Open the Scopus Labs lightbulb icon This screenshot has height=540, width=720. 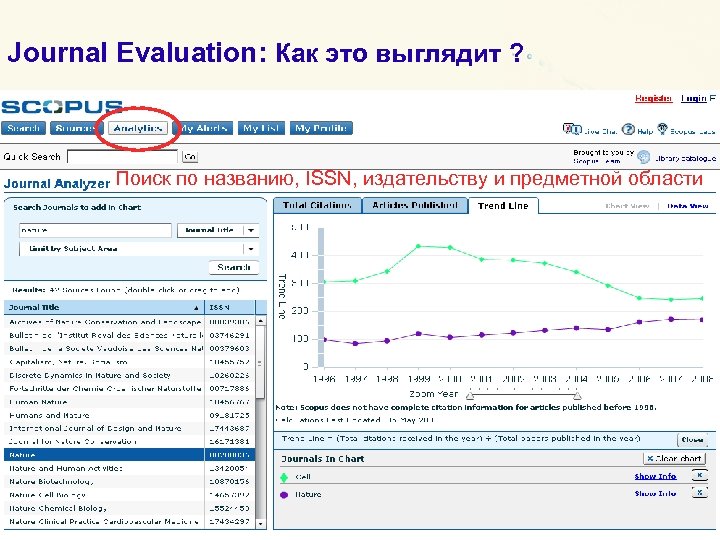click(x=662, y=129)
